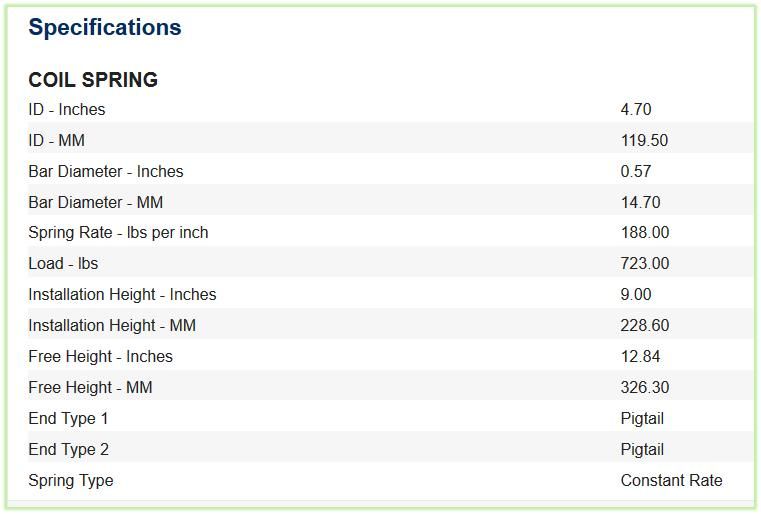Select the 723.00 load value
Viewport: 761px width, 514px height.
click(645, 264)
